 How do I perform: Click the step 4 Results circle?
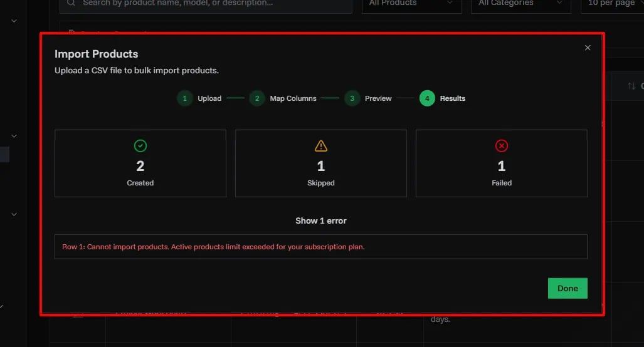[x=427, y=98]
